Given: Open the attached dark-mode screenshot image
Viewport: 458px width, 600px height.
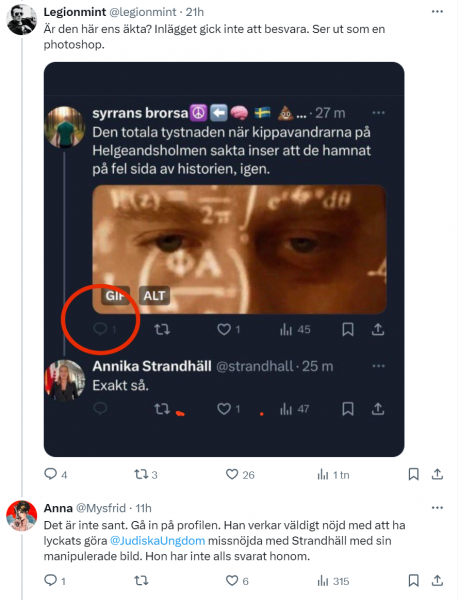Looking at the screenshot, I should [224, 259].
